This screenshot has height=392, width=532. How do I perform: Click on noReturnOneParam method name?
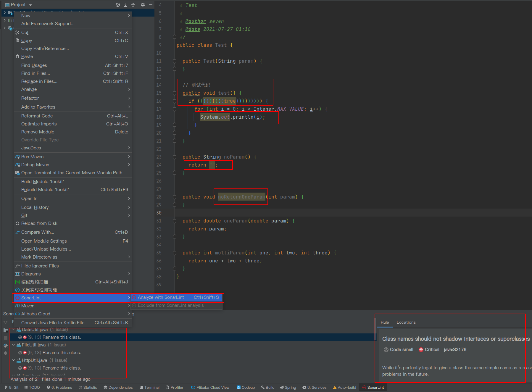242,197
